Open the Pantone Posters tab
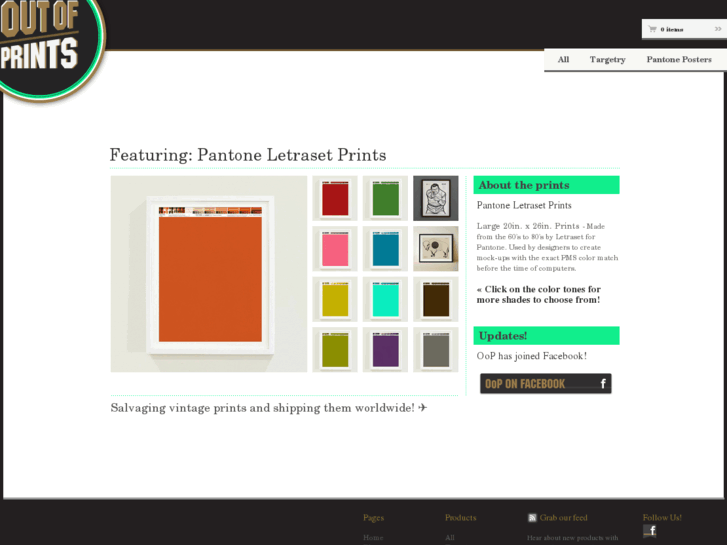This screenshot has width=727, height=545. [x=679, y=60]
